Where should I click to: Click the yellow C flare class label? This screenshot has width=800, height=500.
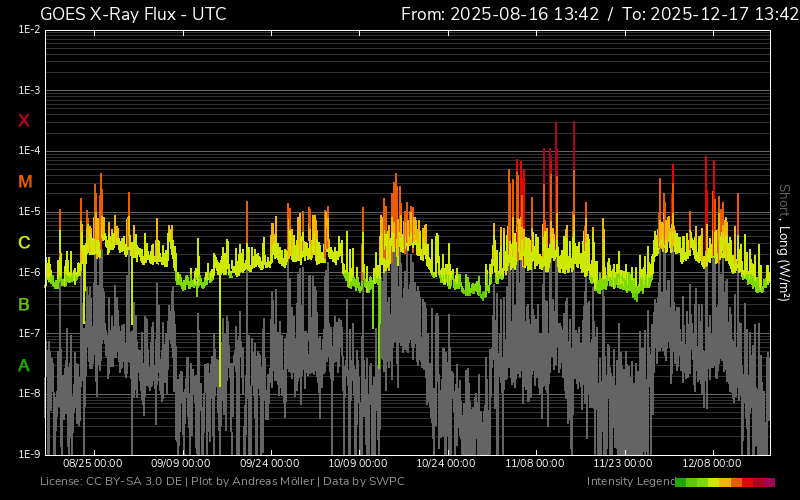[24, 243]
